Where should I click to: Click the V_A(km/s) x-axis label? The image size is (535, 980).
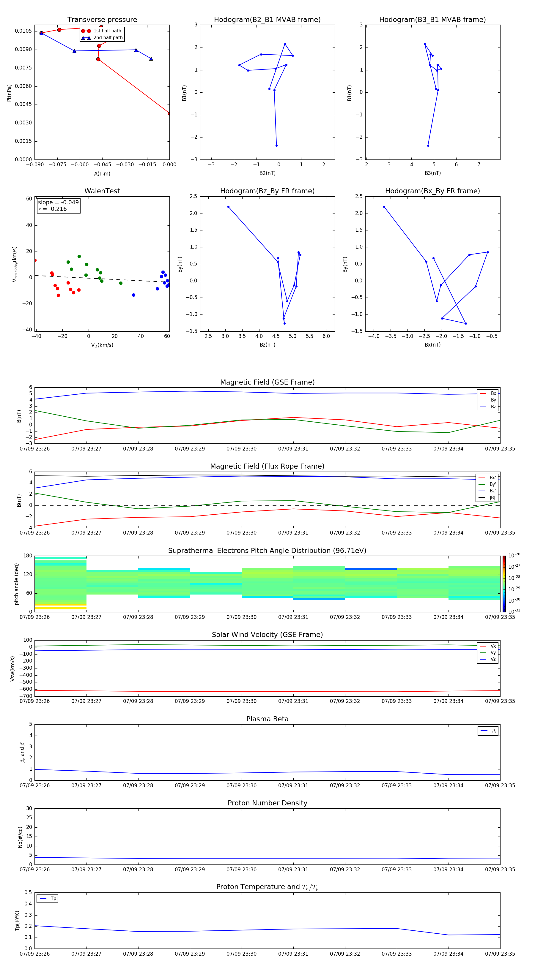point(102,345)
